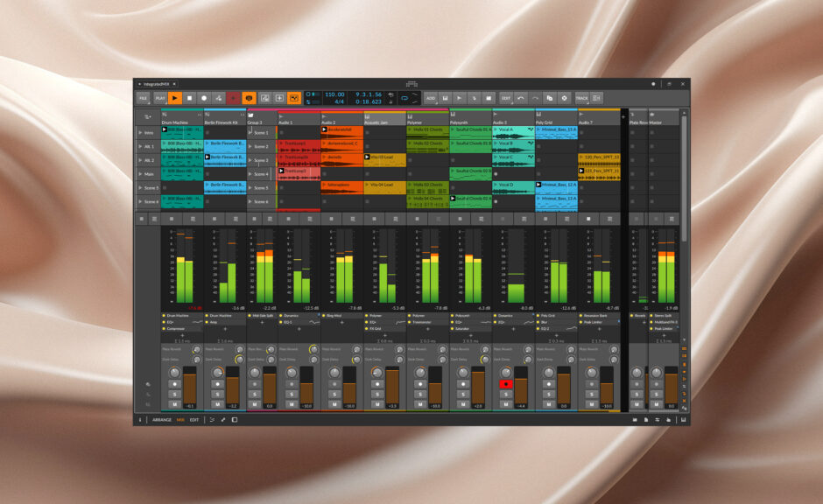The height and width of the screenshot is (504, 823).
Task: Open the ADD menu in toolbar
Action: click(x=430, y=98)
